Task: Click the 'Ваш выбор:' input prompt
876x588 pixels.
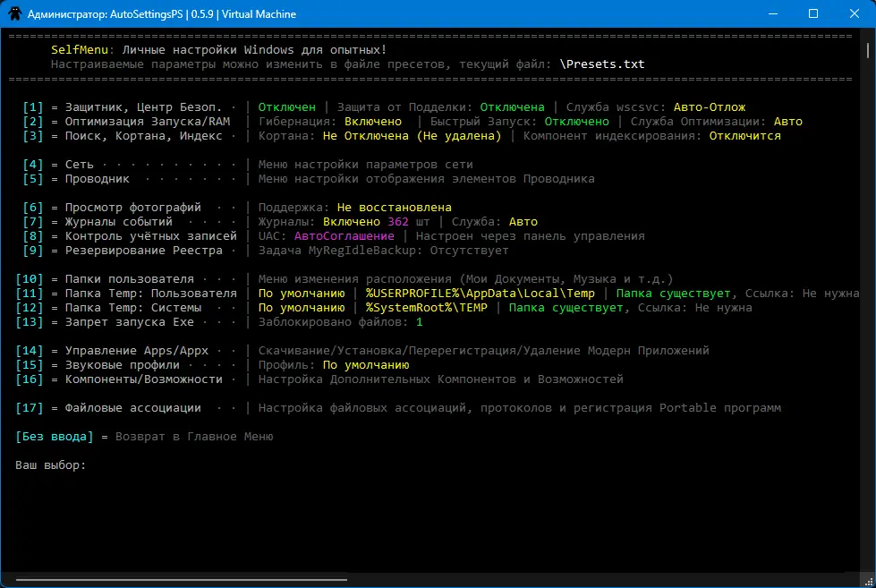Action: (50, 465)
